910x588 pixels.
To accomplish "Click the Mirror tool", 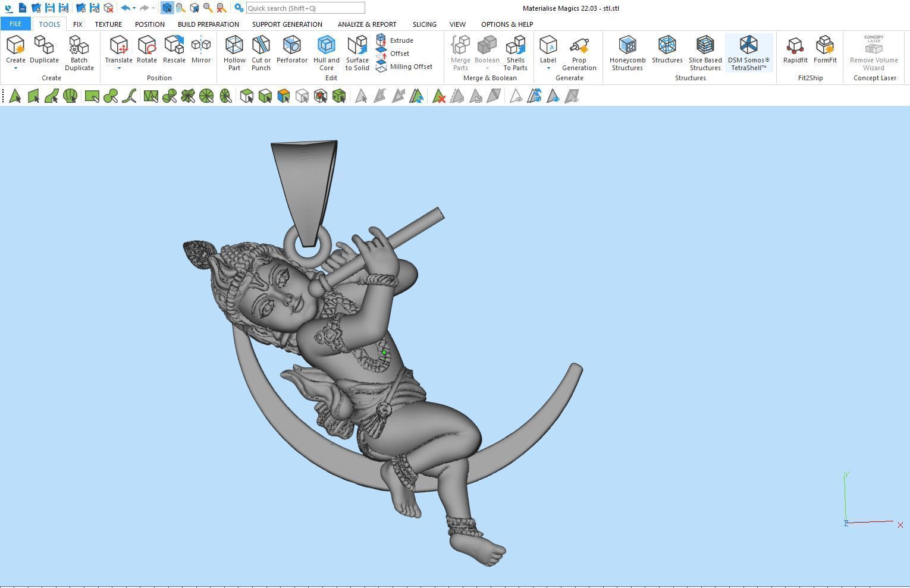I will (x=201, y=49).
